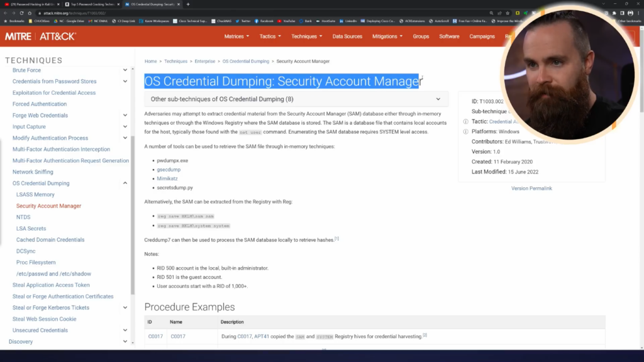Expand Forge Web Credentials chevron

[125, 116]
